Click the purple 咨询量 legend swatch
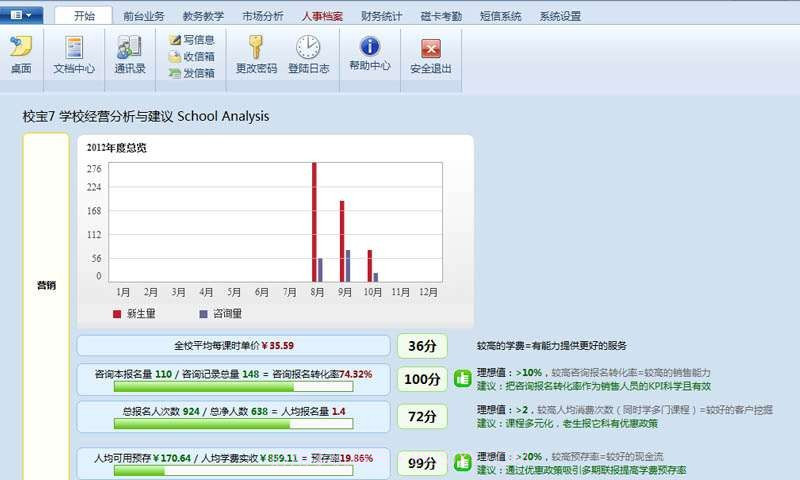Viewport: 800px width, 480px height. [203, 314]
